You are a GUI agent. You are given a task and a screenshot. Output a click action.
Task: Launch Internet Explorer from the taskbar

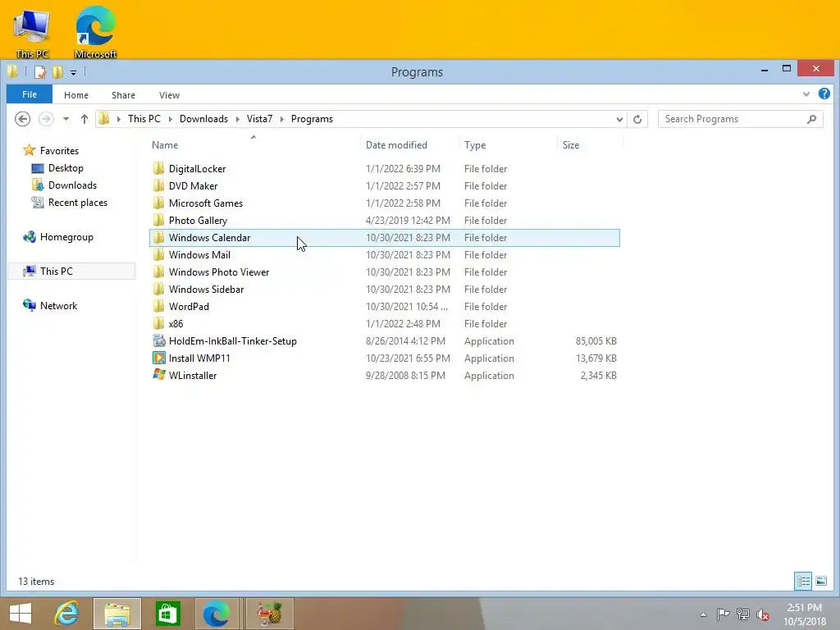pos(67,614)
